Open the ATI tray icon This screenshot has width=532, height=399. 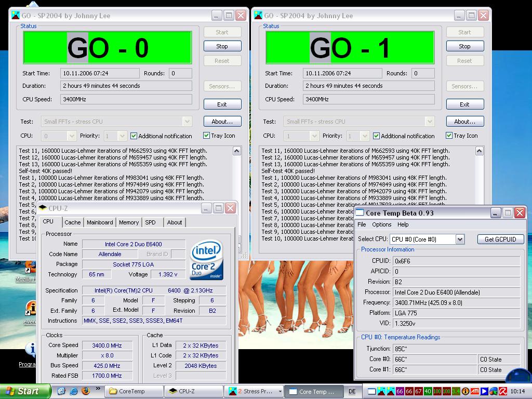pyautogui.click(x=475, y=391)
